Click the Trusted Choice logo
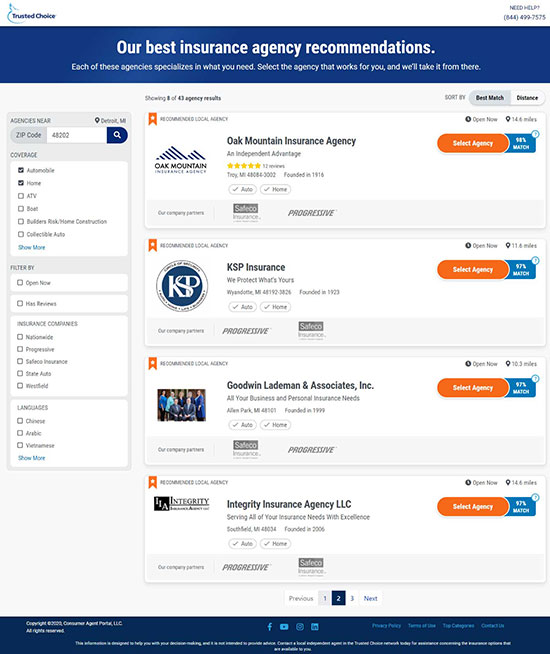Viewport: 550px width, 654px height. [31, 14]
